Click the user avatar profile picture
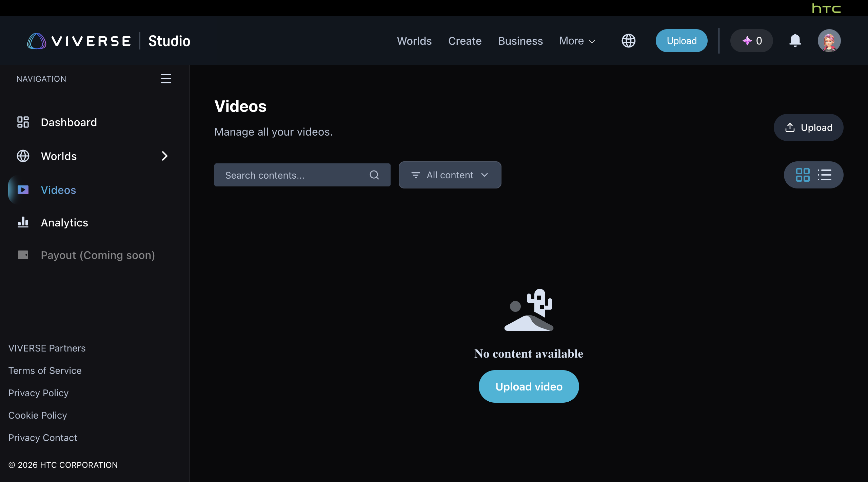868x482 pixels. point(829,41)
